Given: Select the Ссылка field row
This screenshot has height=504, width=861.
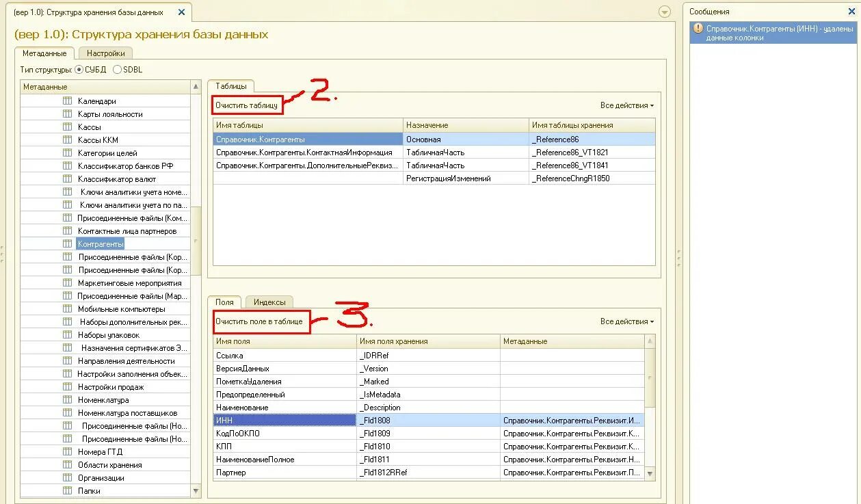Looking at the screenshot, I should pyautogui.click(x=429, y=355).
